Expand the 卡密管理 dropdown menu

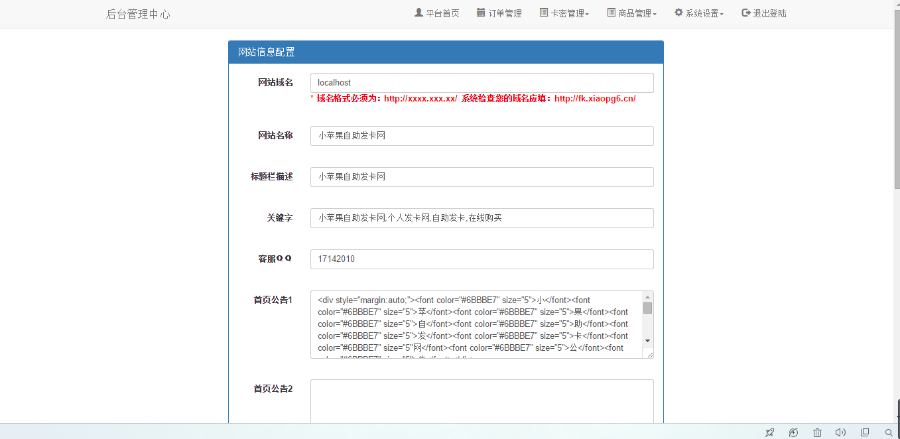[564, 13]
